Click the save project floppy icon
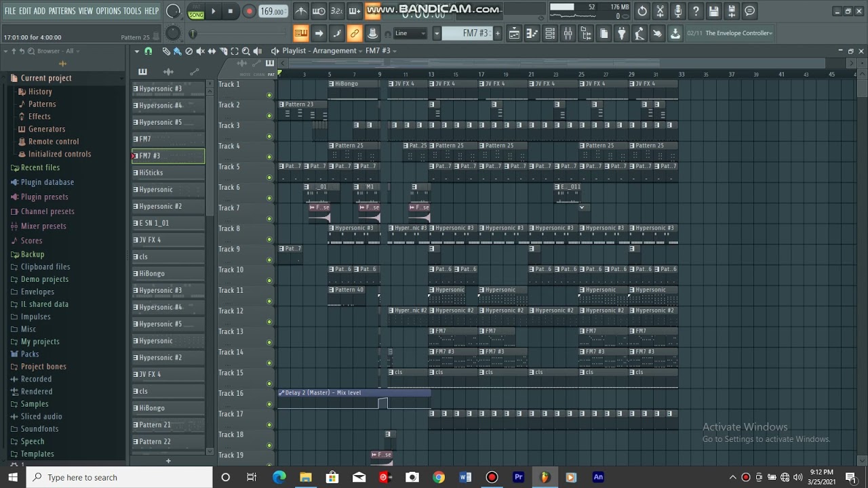Viewport: 868px width, 488px height. tap(713, 11)
